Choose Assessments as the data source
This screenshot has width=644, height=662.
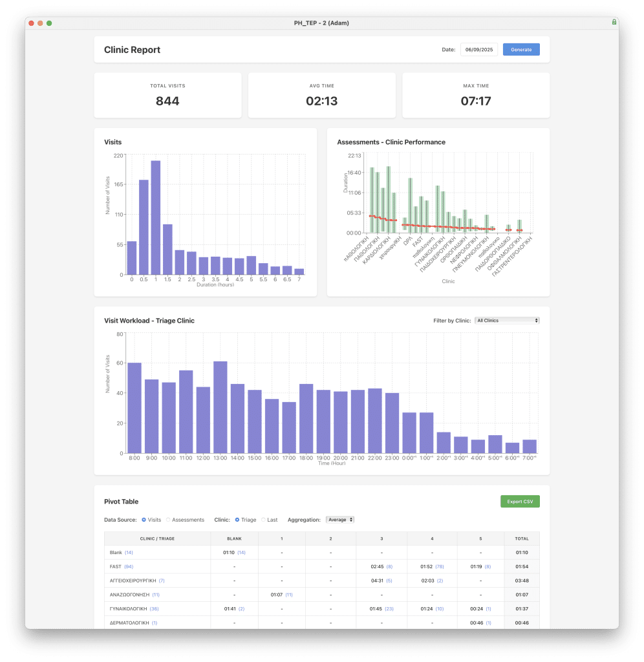(169, 520)
